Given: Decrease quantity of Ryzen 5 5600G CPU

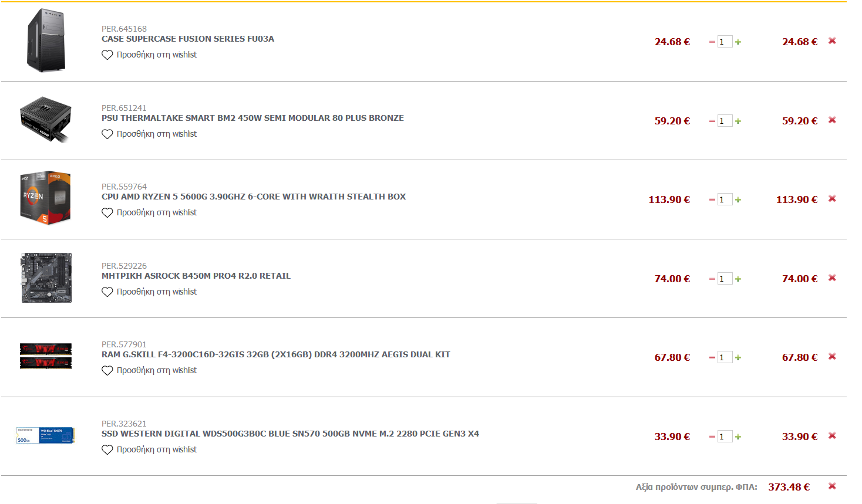Looking at the screenshot, I should [712, 200].
